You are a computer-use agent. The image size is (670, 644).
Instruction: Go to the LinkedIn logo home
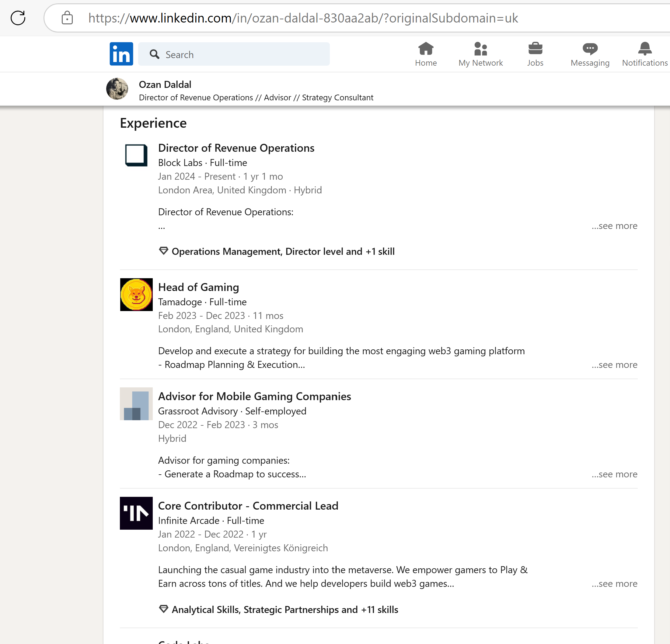(121, 54)
